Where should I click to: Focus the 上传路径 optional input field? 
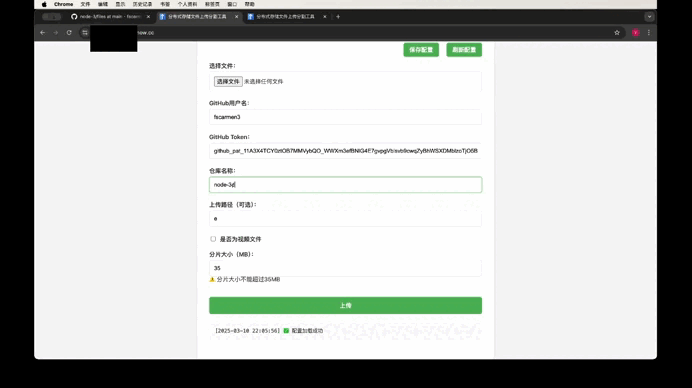pos(345,219)
